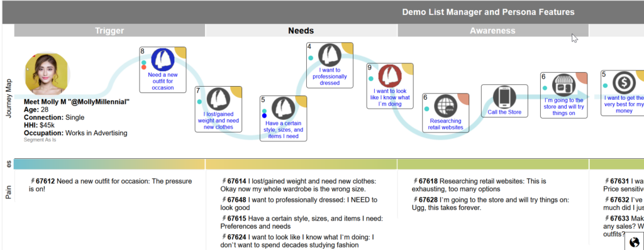Click the dark blue dot on 'Have a certain style' card
The height and width of the screenshot is (250, 644).
[265, 116]
